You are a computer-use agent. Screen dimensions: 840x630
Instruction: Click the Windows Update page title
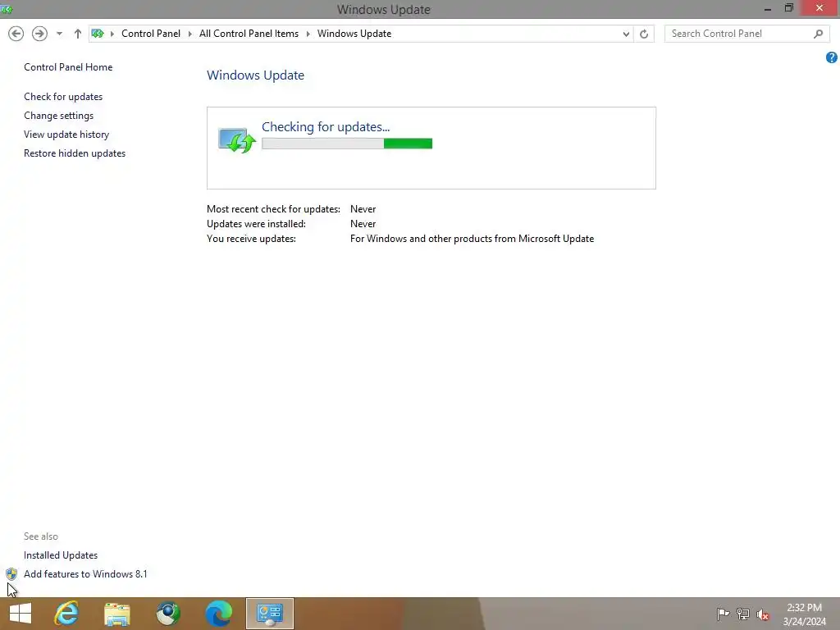(256, 75)
